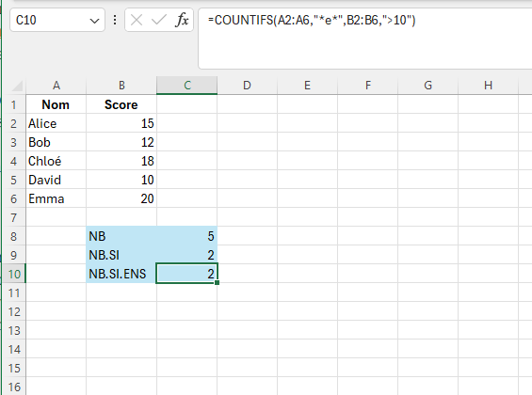
Task: Select the 'NB.SI.ENS' label cell
Action: pos(121,274)
